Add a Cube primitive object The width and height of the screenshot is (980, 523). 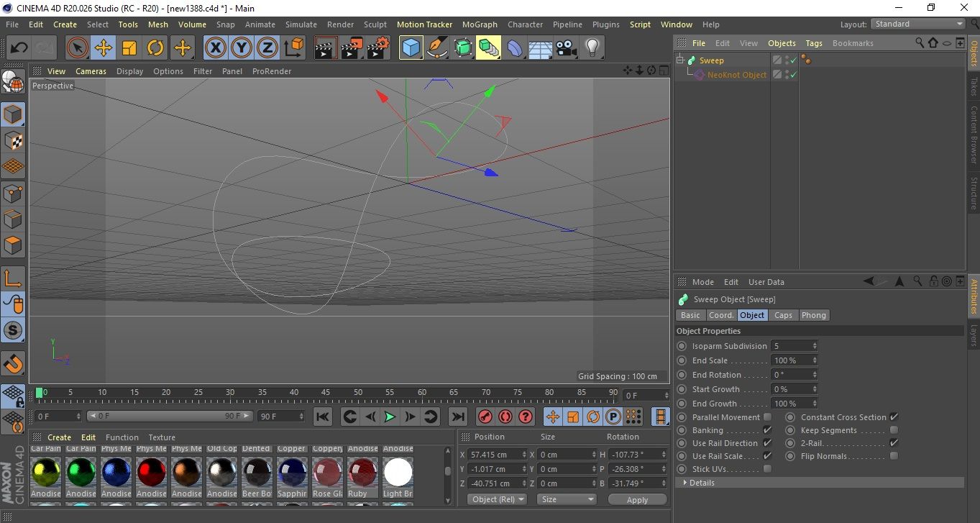[411, 48]
